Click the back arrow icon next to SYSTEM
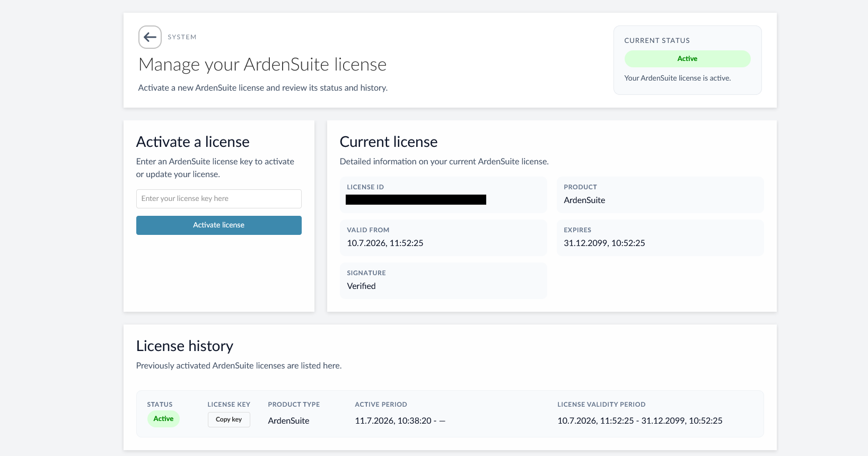Screen dimensions: 868x456 point(150,37)
